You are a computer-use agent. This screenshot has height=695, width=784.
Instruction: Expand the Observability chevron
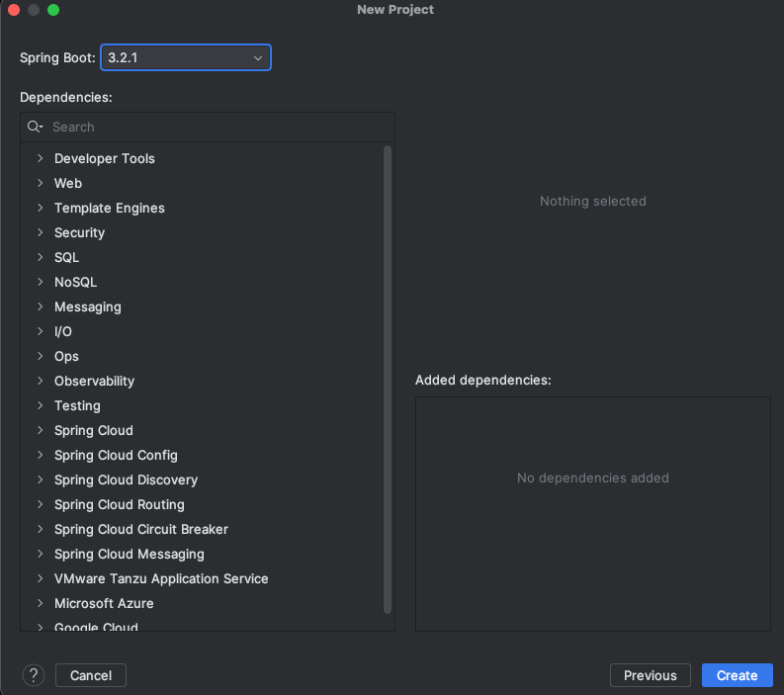[x=40, y=381]
